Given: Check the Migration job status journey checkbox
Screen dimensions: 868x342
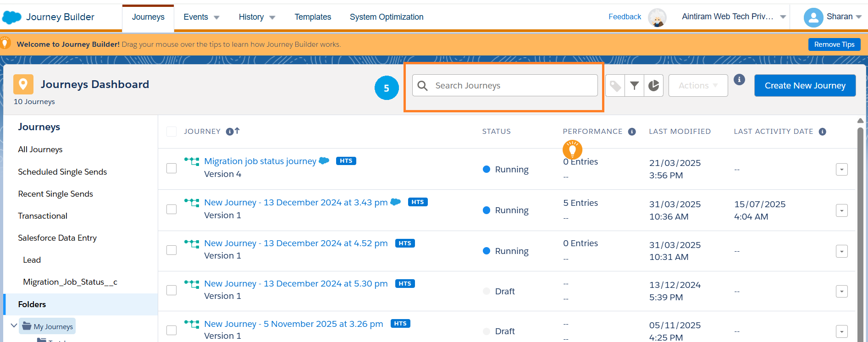Looking at the screenshot, I should 171,168.
